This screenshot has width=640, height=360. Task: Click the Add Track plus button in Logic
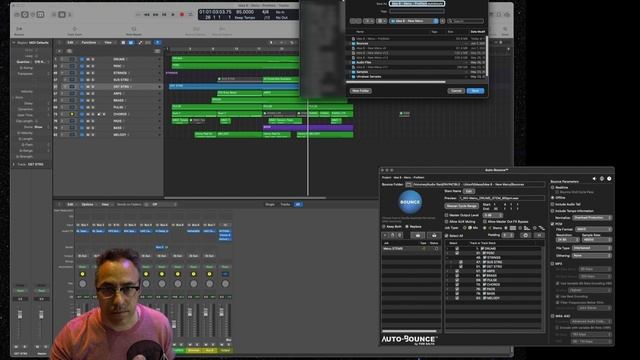60,51
